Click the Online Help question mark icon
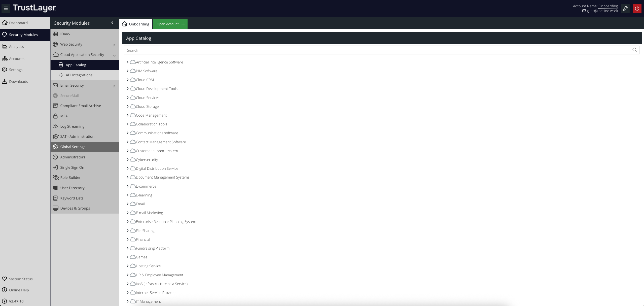The width and height of the screenshot is (644, 306). (x=5, y=290)
